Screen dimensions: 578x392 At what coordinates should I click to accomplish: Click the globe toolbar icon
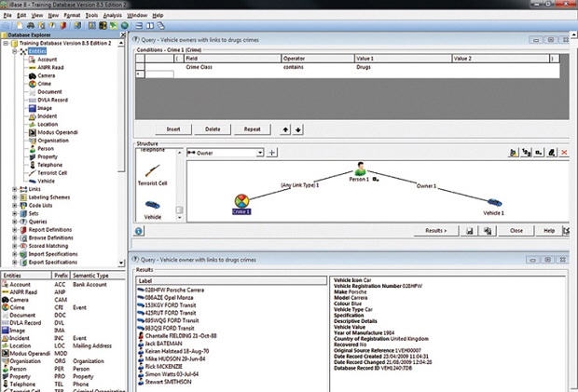pyautogui.click(x=125, y=25)
